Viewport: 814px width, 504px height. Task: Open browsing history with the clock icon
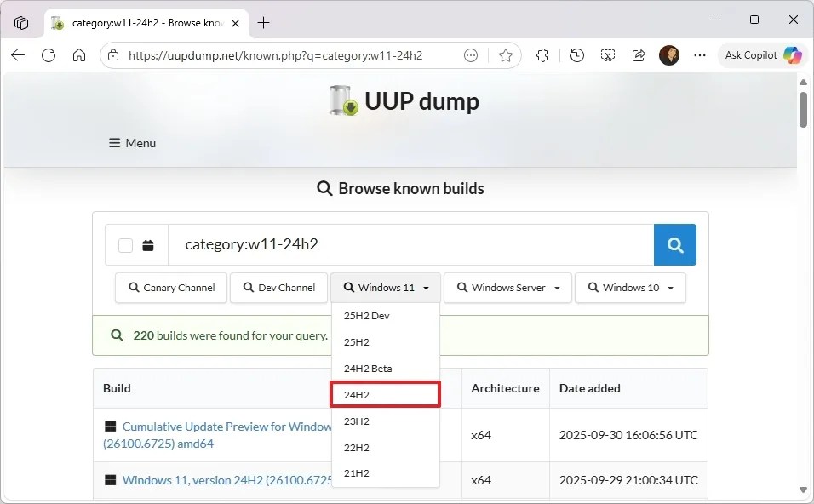(x=576, y=54)
